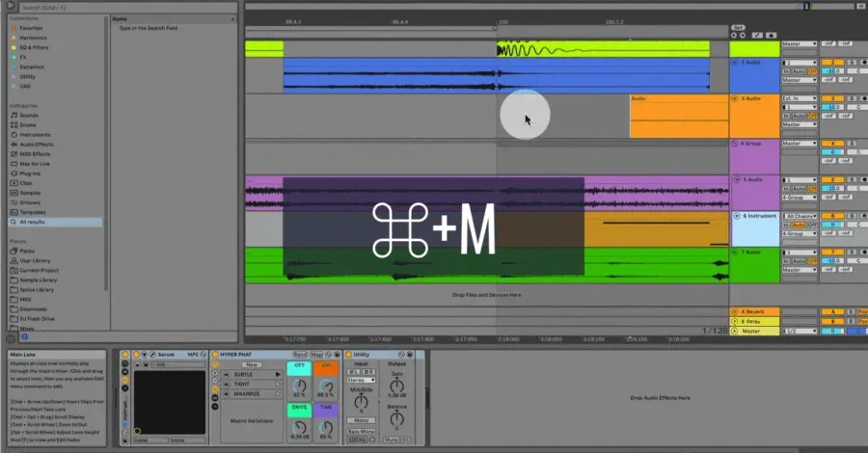Adjust the DRIVE macro knob
Viewport: 868px width, 453px height.
click(x=300, y=427)
